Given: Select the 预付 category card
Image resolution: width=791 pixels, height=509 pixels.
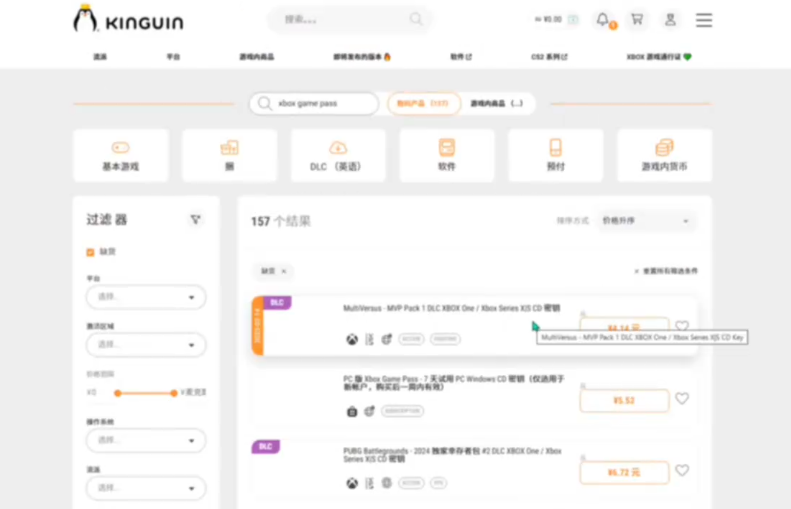Looking at the screenshot, I should point(555,155).
